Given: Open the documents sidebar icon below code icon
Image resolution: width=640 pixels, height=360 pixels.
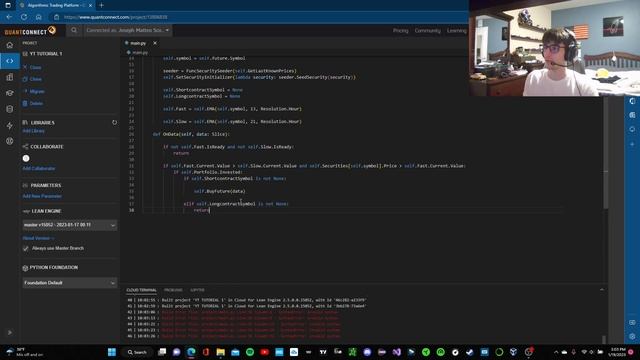Looking at the screenshot, I should tap(10, 77).
